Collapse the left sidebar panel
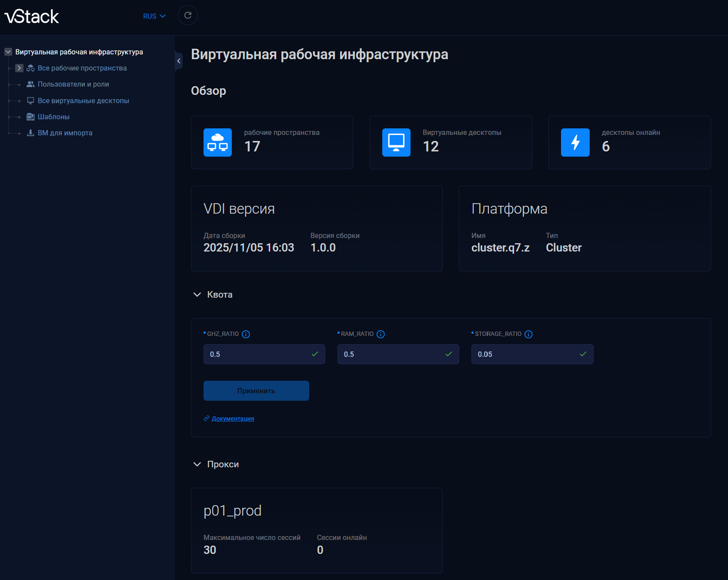This screenshot has width=728, height=580. point(179,61)
